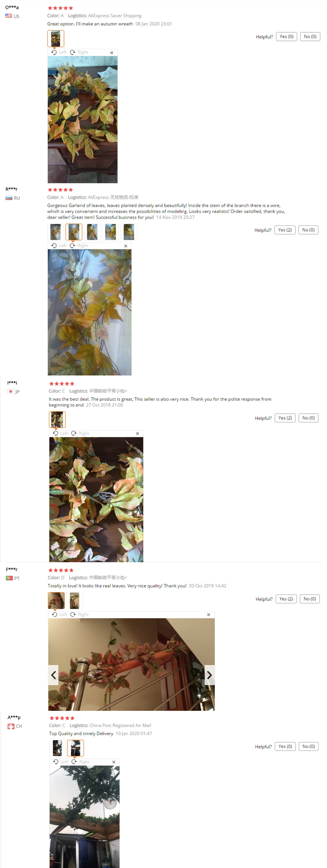Rotate R***r's review image right

point(79,246)
